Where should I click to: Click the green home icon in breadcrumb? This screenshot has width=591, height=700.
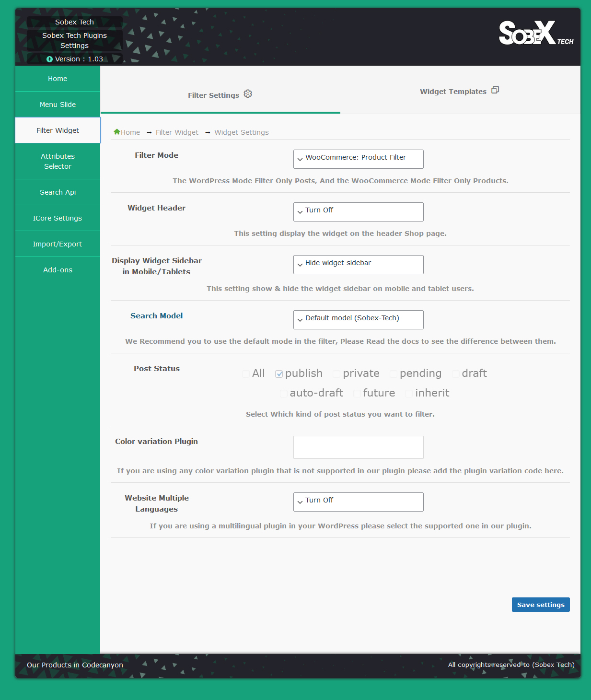116,132
